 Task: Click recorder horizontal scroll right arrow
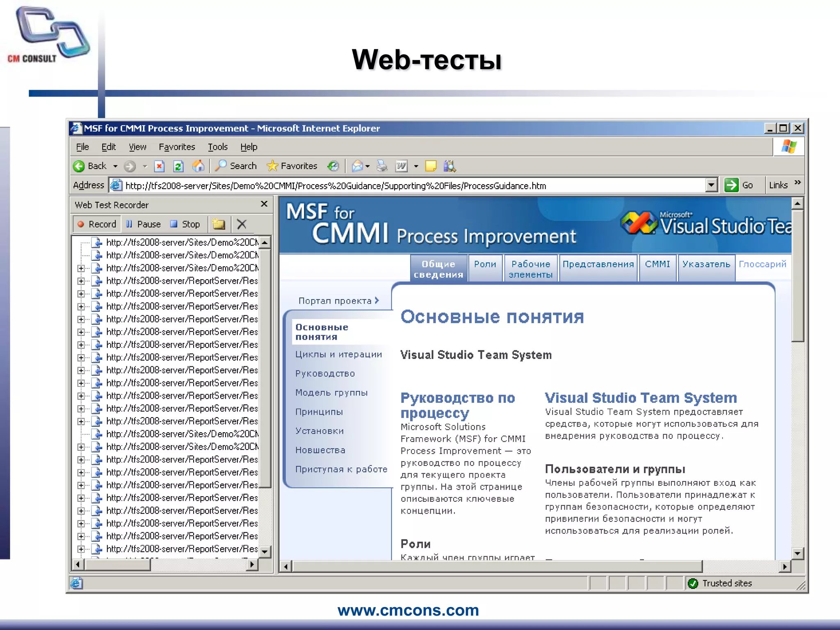point(252,565)
